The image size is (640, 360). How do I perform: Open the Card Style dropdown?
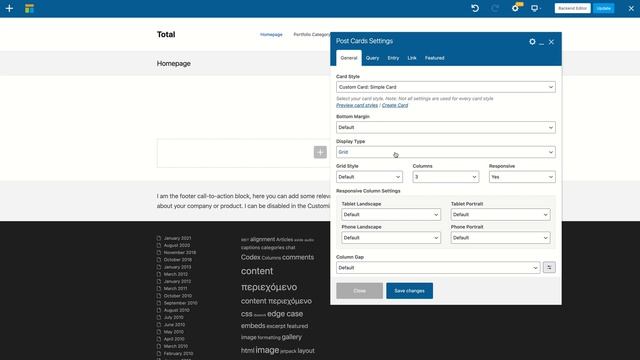click(446, 87)
